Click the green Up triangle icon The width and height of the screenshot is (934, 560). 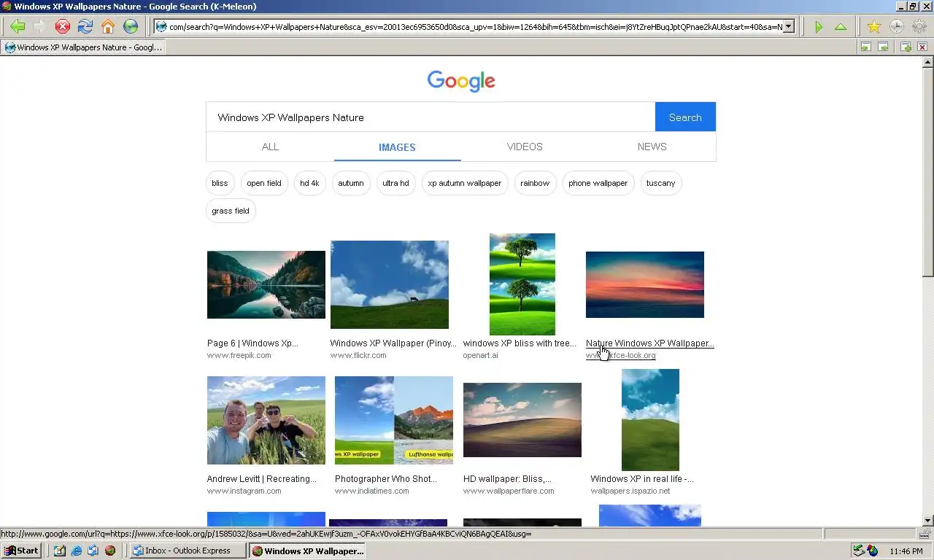pos(841,27)
